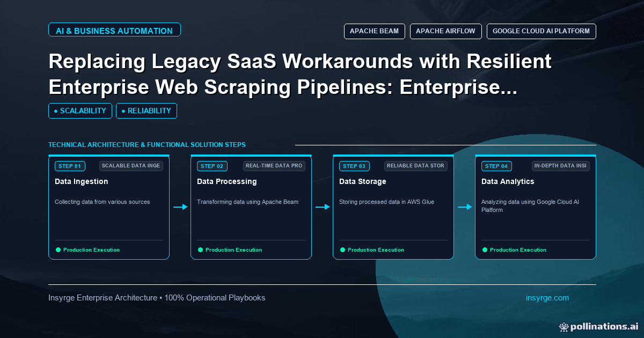Click the Step 02 badge
This screenshot has height=338, width=644.
tap(212, 166)
